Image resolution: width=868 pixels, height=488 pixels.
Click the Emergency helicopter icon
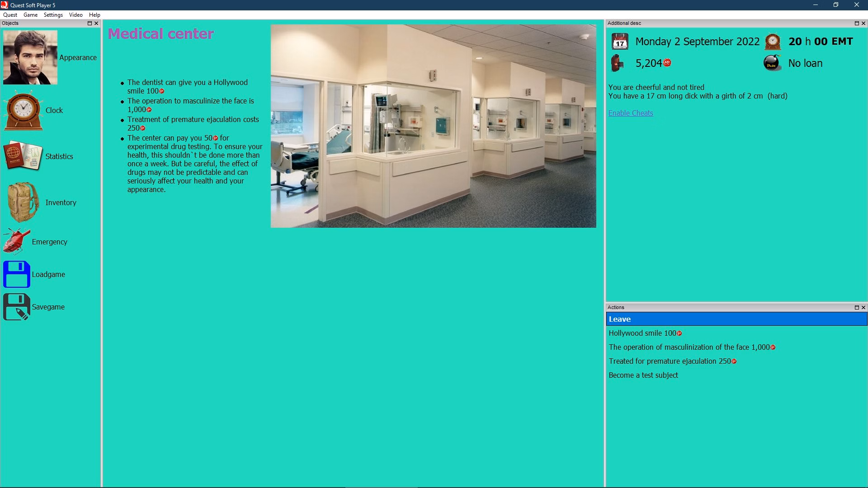[17, 242]
